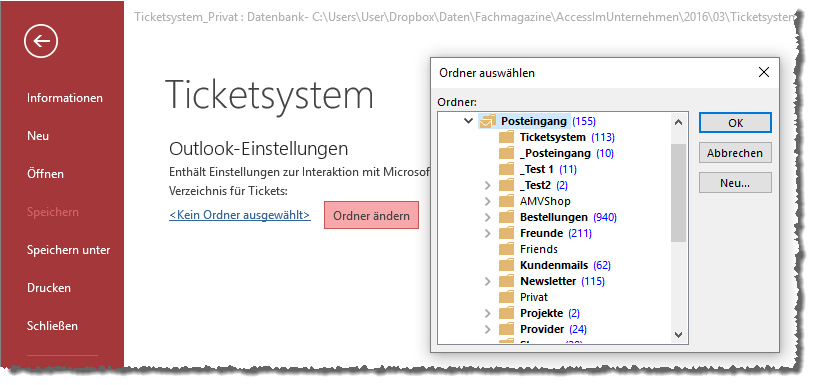This screenshot has width=815, height=385.
Task: Click the Freunde folder icon
Action: [x=506, y=233]
